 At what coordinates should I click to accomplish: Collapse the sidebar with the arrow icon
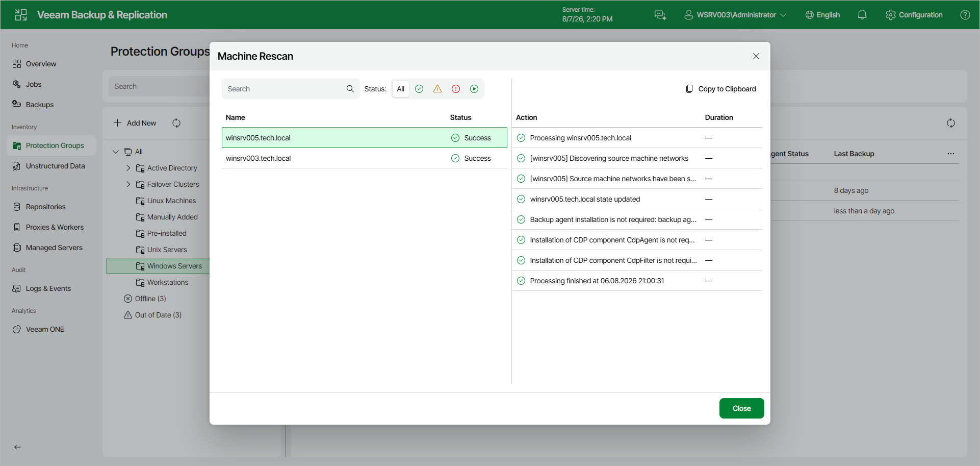(x=17, y=447)
